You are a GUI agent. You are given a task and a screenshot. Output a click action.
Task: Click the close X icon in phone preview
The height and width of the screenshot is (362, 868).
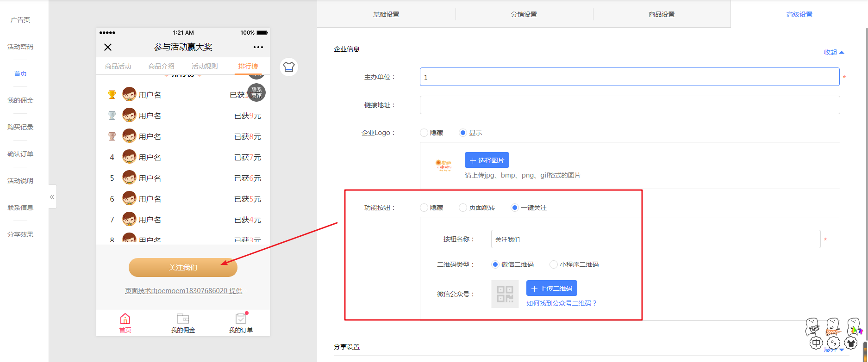[108, 47]
